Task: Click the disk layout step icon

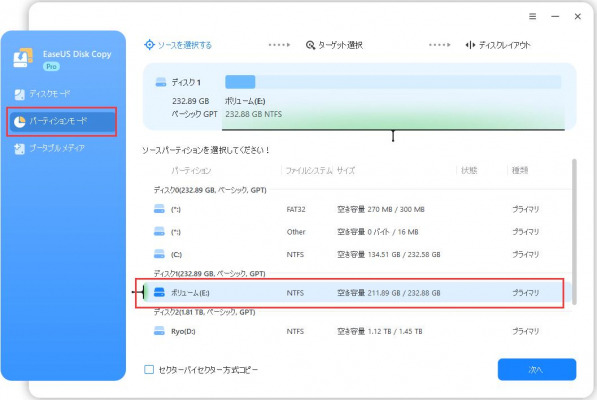Action: tap(470, 45)
